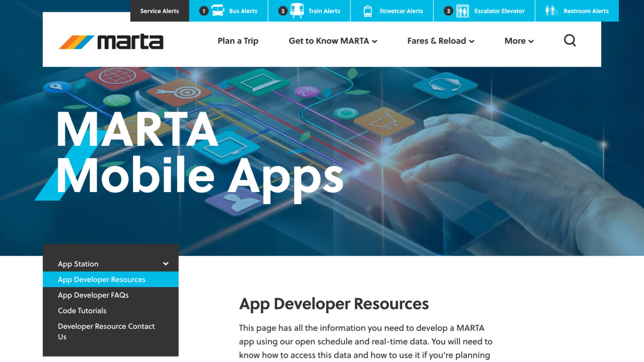Click the bus icon in Bus Alerts
This screenshot has width=644, height=362.
pos(218,11)
